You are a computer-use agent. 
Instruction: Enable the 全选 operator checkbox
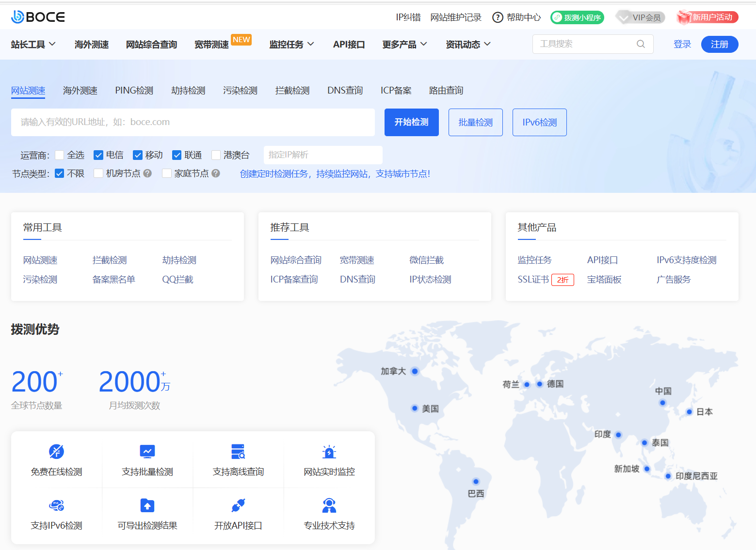[x=59, y=155]
